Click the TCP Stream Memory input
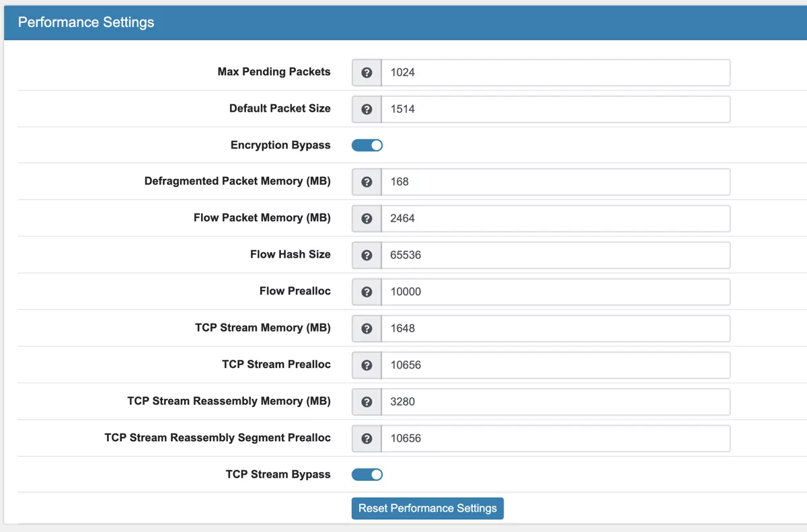 (x=555, y=328)
